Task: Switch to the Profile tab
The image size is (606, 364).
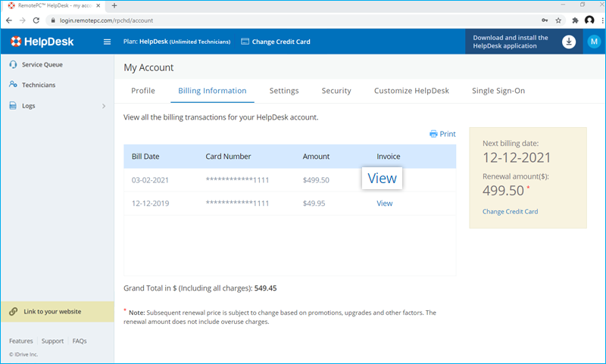Action: pos(143,91)
